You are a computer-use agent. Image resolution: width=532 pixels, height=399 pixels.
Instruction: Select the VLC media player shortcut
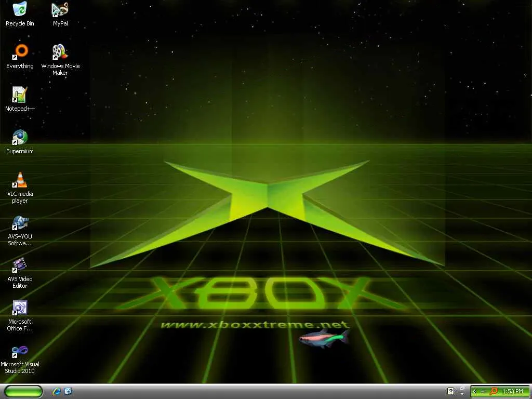pos(20,188)
